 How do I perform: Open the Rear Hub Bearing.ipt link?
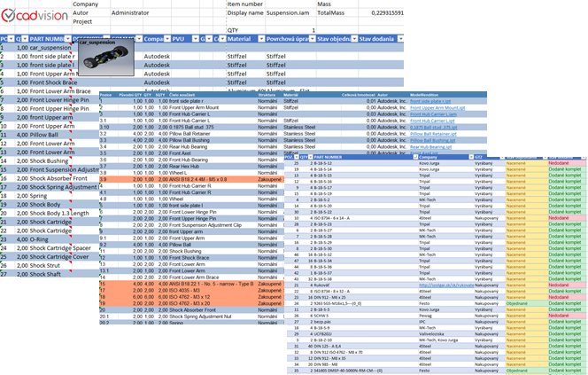tap(431, 147)
